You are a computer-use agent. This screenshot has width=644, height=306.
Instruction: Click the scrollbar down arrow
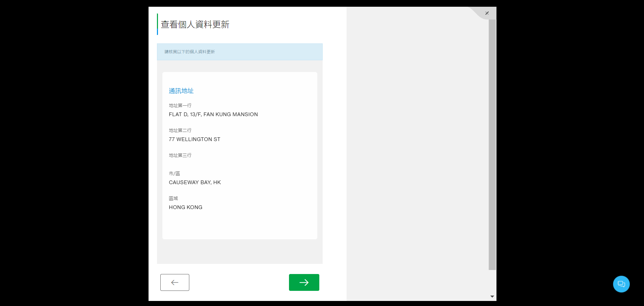coord(491,296)
